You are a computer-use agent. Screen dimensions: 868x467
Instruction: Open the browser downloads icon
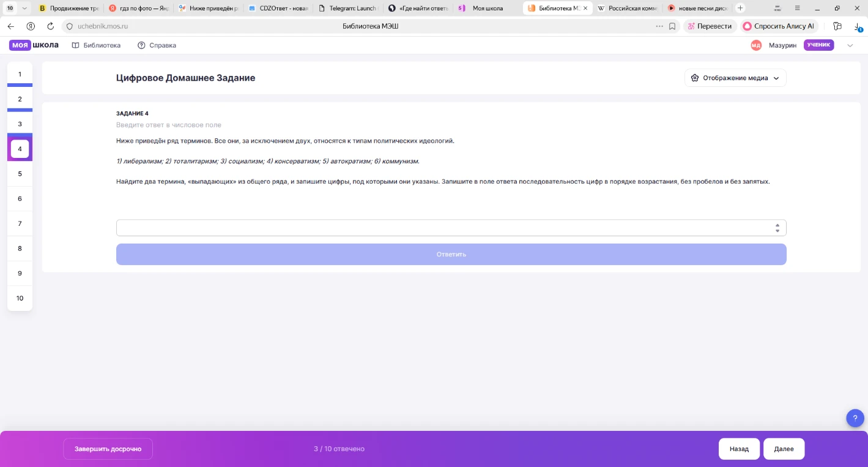[x=858, y=26]
